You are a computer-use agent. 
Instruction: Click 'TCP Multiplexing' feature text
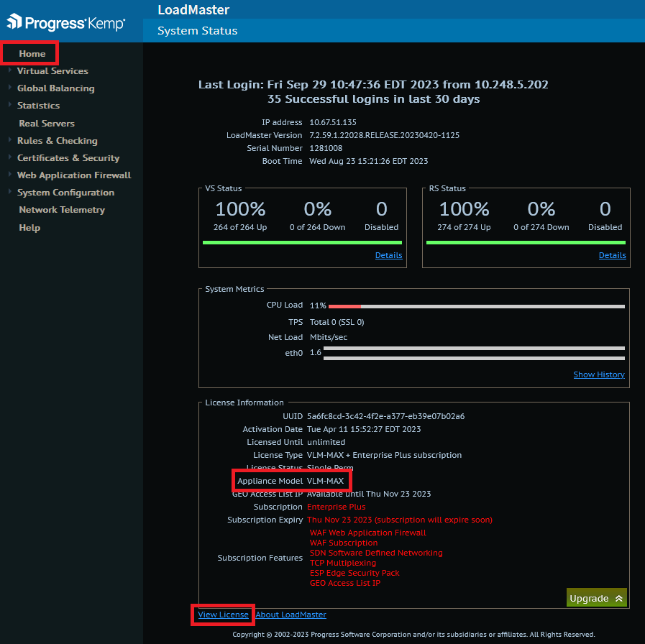[343, 563]
